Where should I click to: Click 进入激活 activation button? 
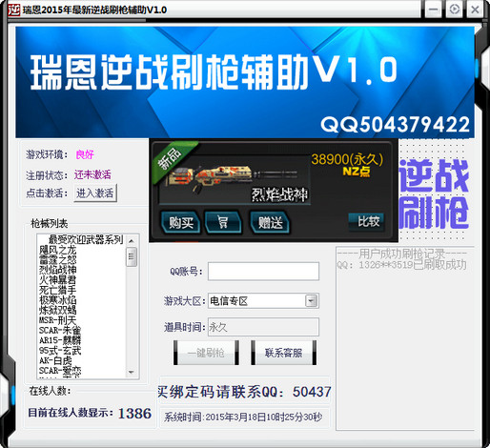pyautogui.click(x=95, y=193)
